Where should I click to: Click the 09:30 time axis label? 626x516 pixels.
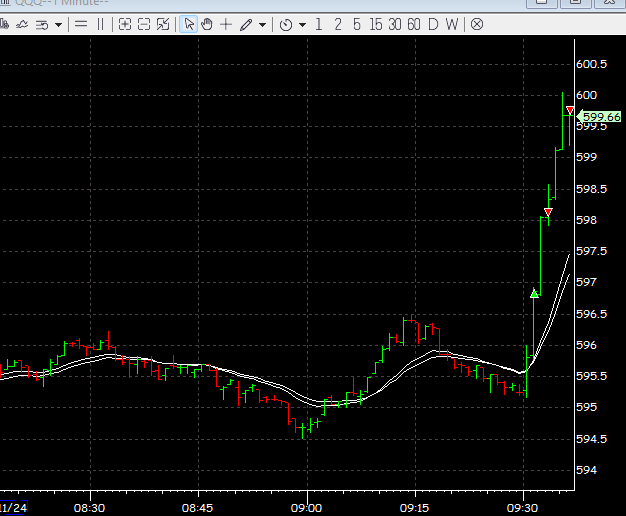(522, 508)
